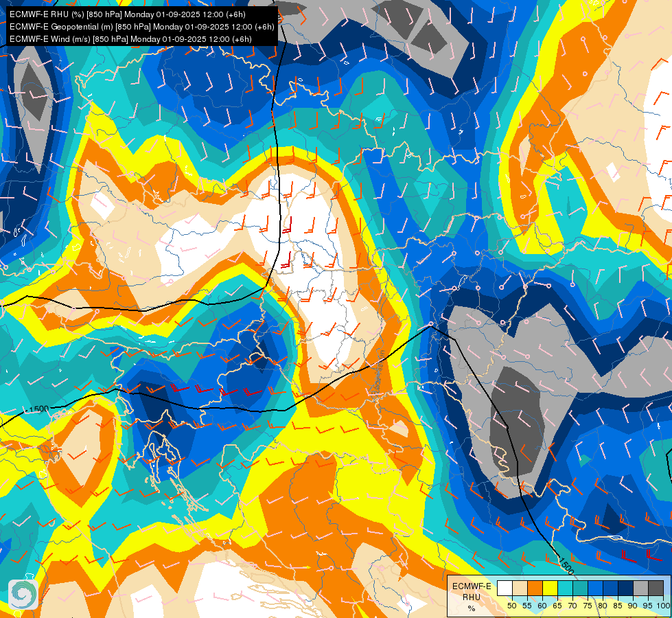Click the legend value 95
This screenshot has width=672, height=618.
point(647,606)
